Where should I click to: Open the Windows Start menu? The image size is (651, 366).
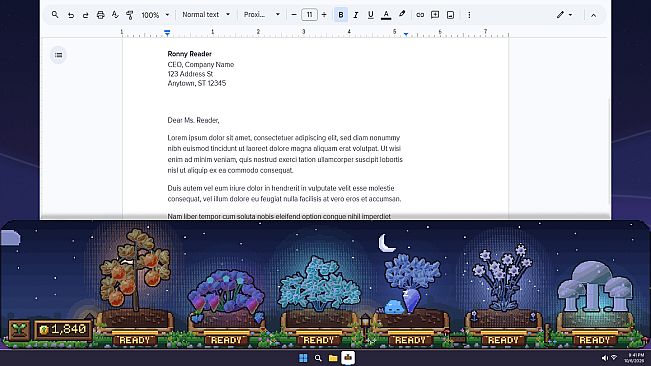click(x=303, y=358)
